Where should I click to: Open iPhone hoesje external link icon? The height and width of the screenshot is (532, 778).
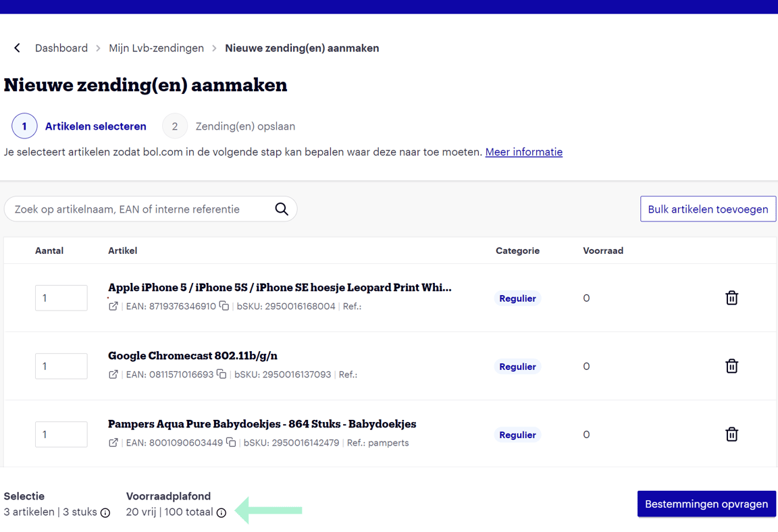tap(113, 307)
